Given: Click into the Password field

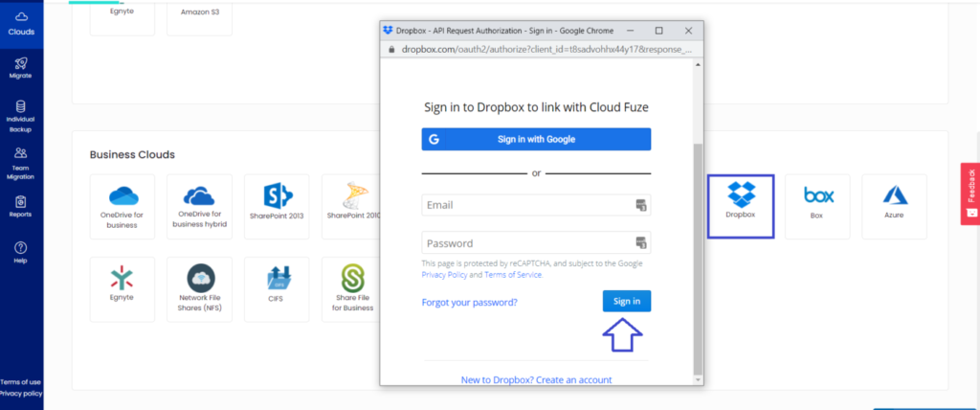Looking at the screenshot, I should [526, 242].
